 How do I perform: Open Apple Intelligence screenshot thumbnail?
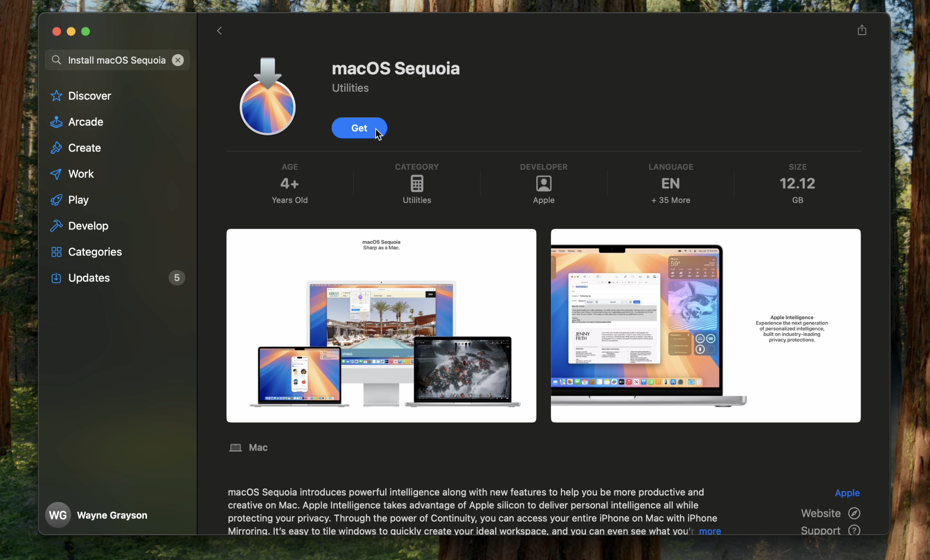click(x=705, y=325)
